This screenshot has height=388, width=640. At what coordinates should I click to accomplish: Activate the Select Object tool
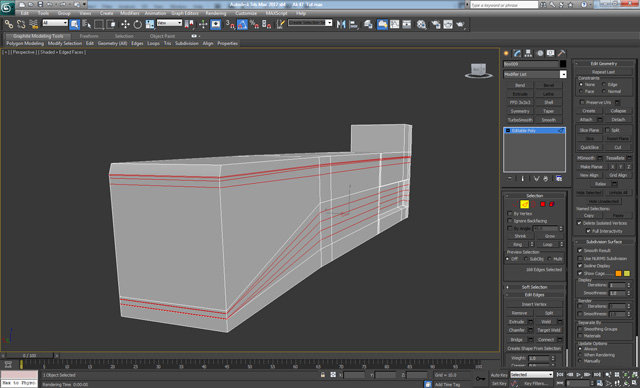coord(74,24)
